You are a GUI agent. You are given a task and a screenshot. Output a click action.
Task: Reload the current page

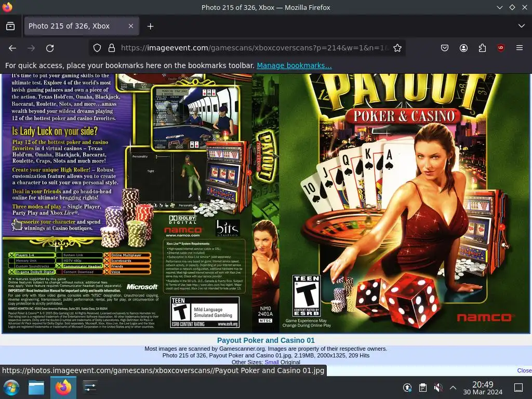[50, 48]
